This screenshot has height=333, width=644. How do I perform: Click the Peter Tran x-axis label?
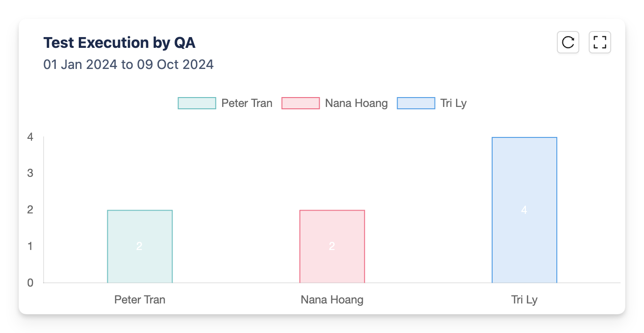pyautogui.click(x=140, y=299)
